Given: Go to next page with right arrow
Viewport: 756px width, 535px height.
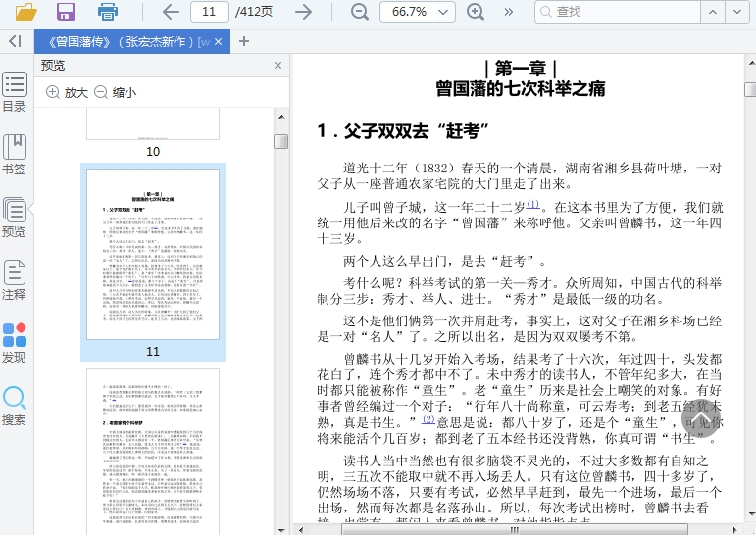Looking at the screenshot, I should [304, 12].
